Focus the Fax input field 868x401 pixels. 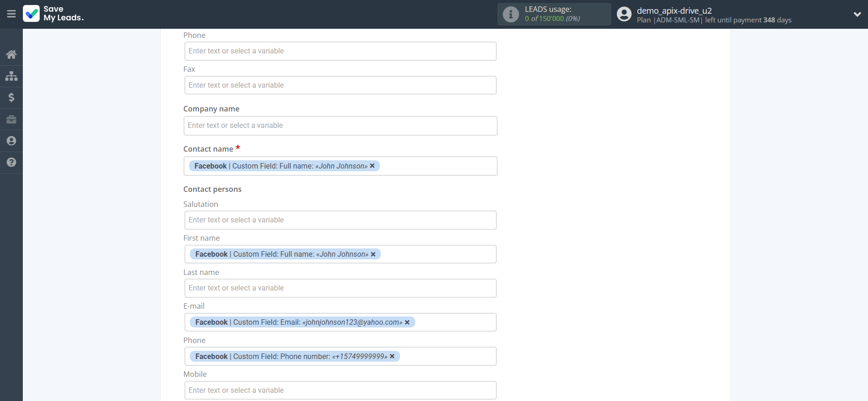[x=340, y=85]
